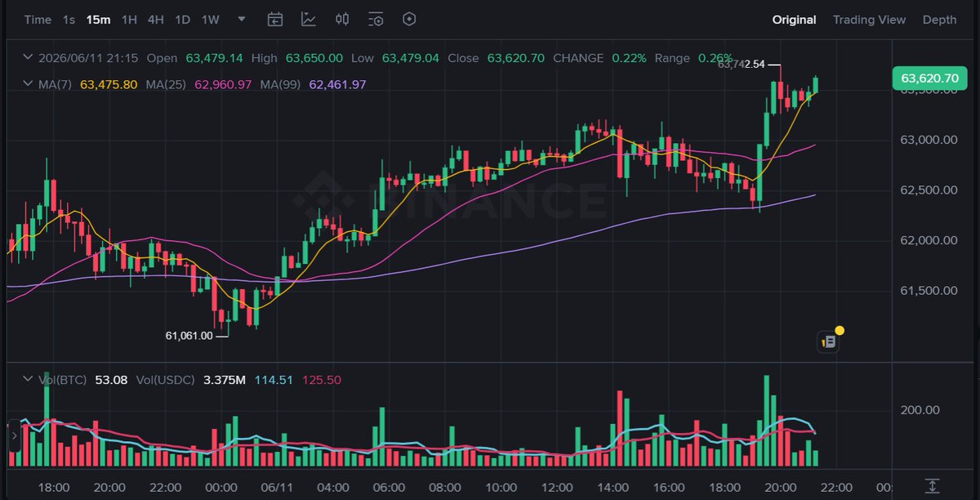Image resolution: width=980 pixels, height=500 pixels.
Task: Click the MA(99) value 62,461.97
Action: pos(337,84)
